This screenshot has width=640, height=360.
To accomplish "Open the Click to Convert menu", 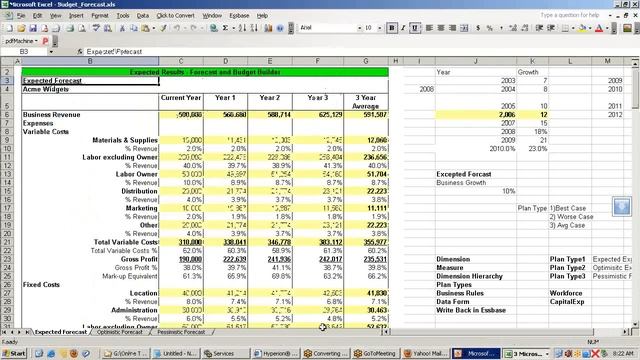I will (176, 16).
